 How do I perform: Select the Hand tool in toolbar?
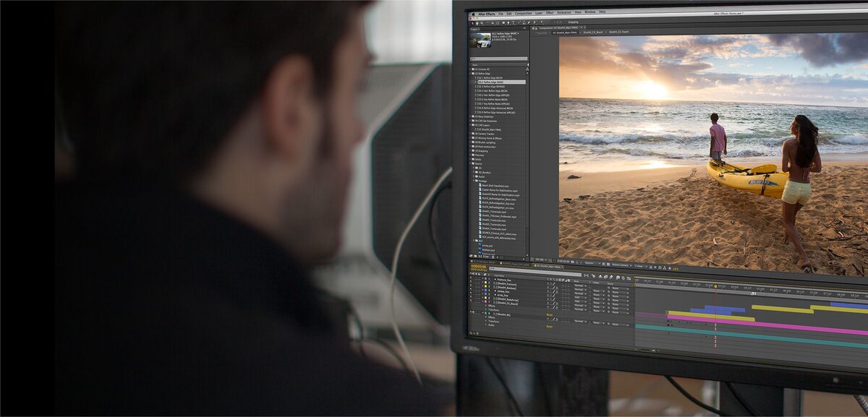click(477, 23)
